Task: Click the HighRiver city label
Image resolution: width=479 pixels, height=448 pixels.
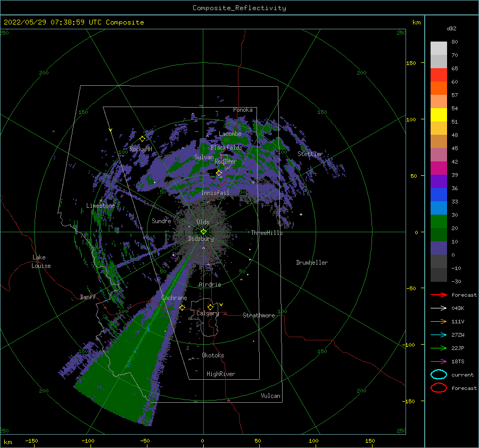Action: pos(221,374)
